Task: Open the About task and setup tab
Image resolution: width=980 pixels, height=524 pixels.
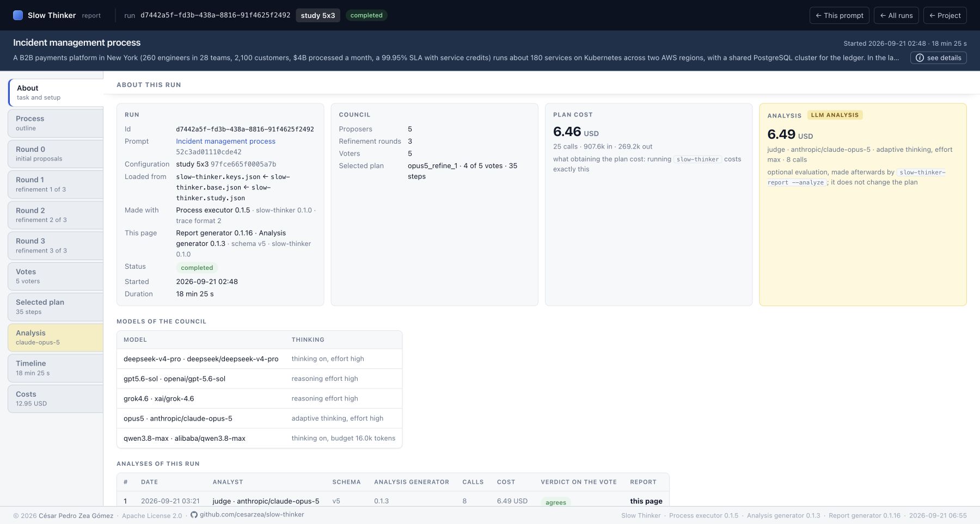Action: tap(56, 93)
